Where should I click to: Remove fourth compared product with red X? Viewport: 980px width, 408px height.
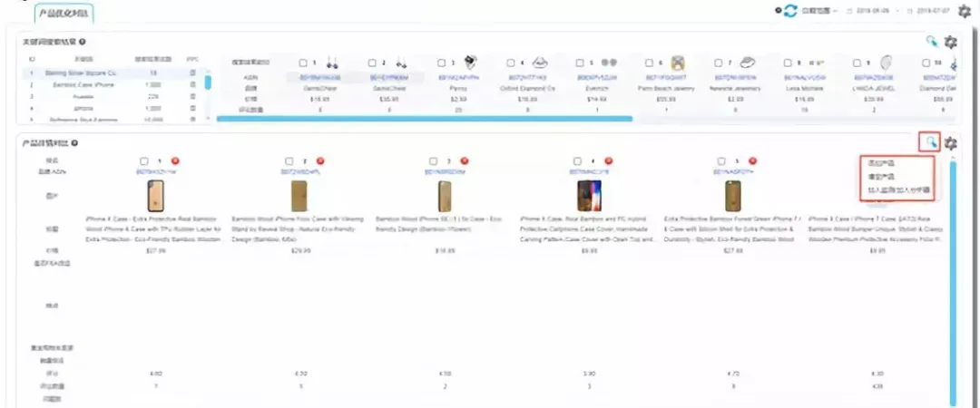click(x=608, y=160)
